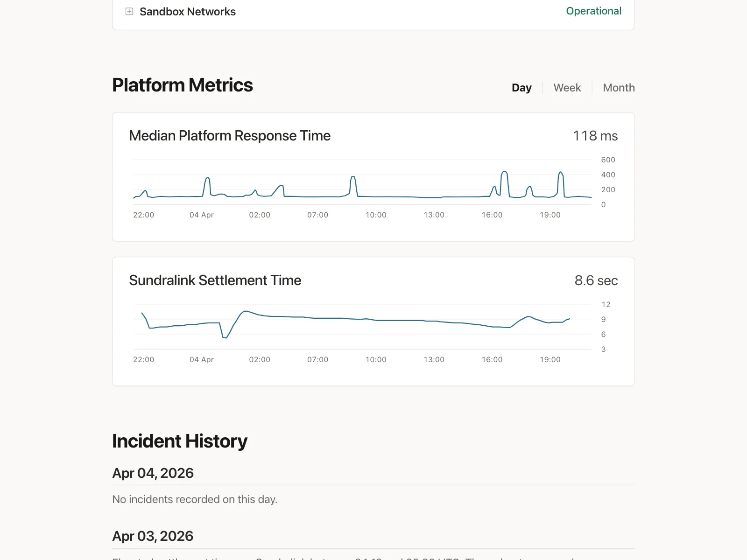Click the Apr 03, 2026 date heading

tap(153, 536)
